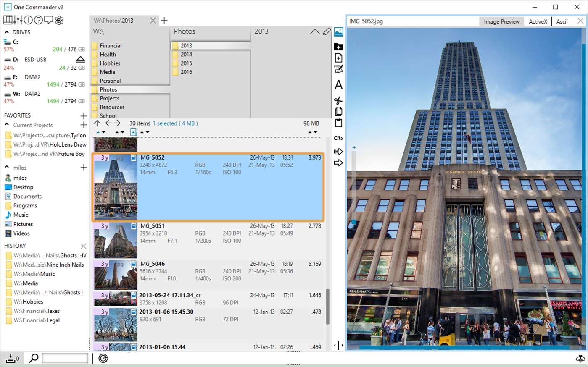Click the new folder icon

[338, 47]
